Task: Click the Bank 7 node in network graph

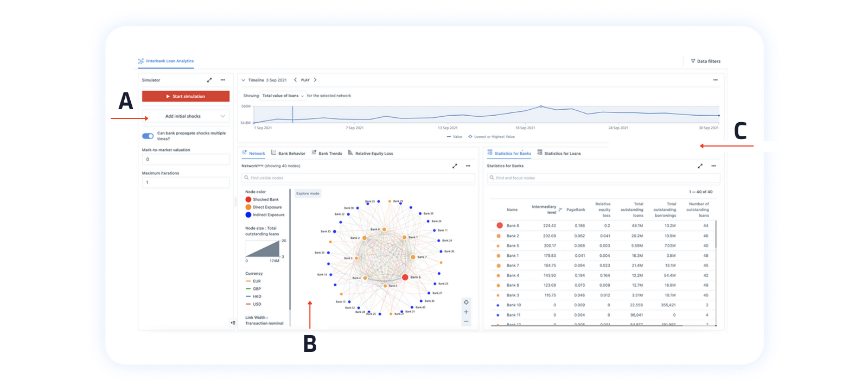Action: pos(413,257)
